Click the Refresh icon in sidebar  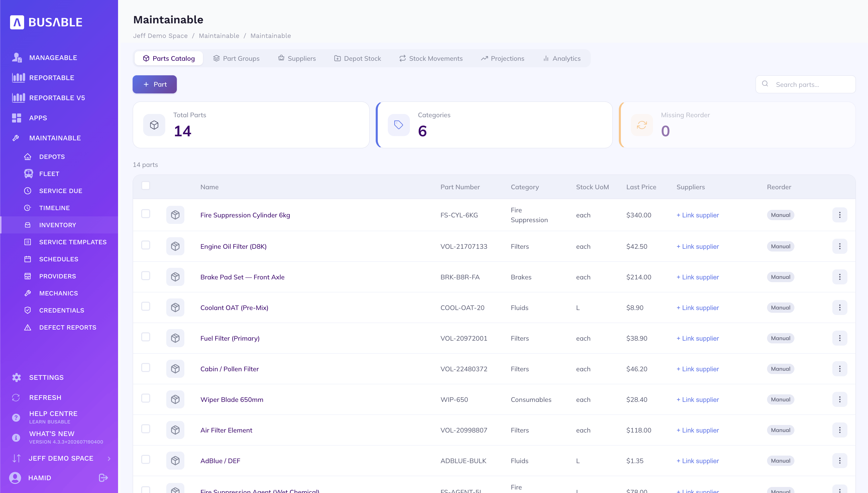[16, 398]
